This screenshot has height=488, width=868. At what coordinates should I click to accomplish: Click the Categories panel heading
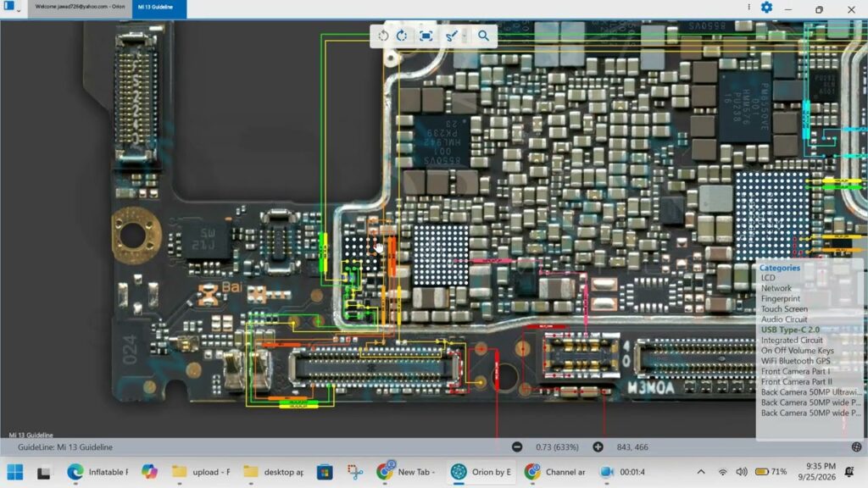point(780,268)
